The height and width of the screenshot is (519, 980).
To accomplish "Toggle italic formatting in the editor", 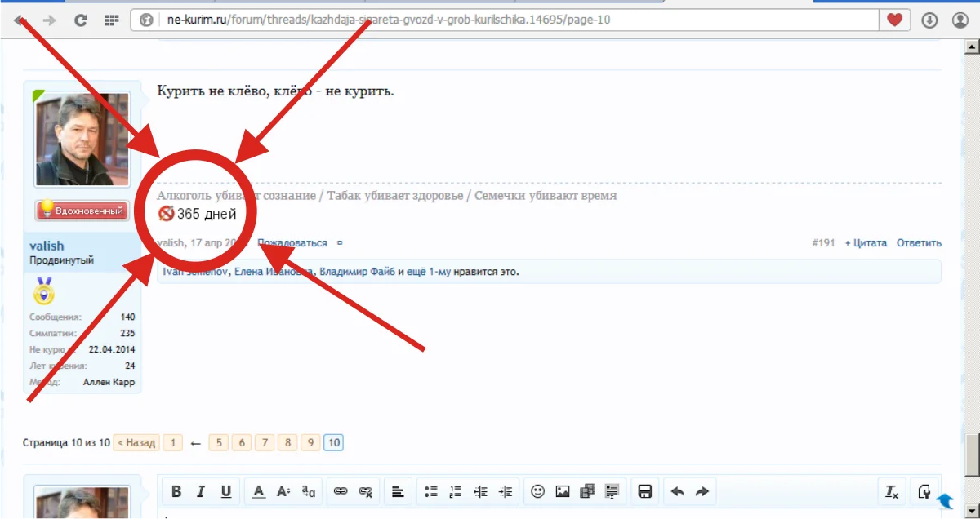I will pos(201,491).
